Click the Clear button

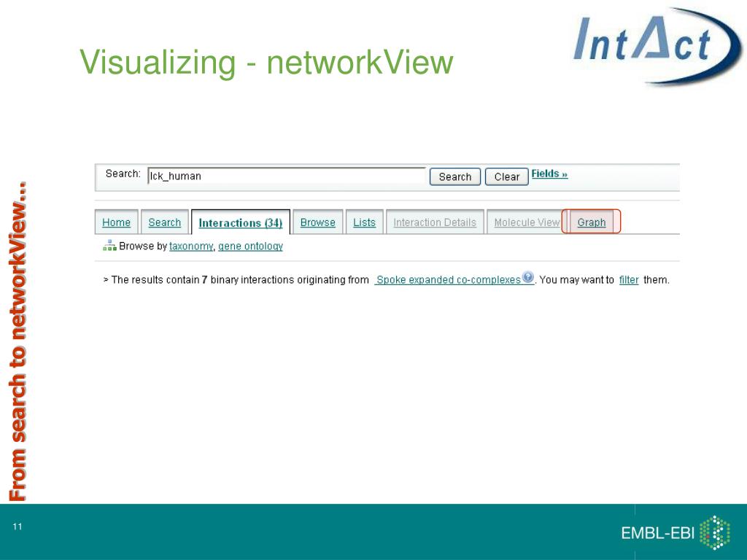point(506,176)
